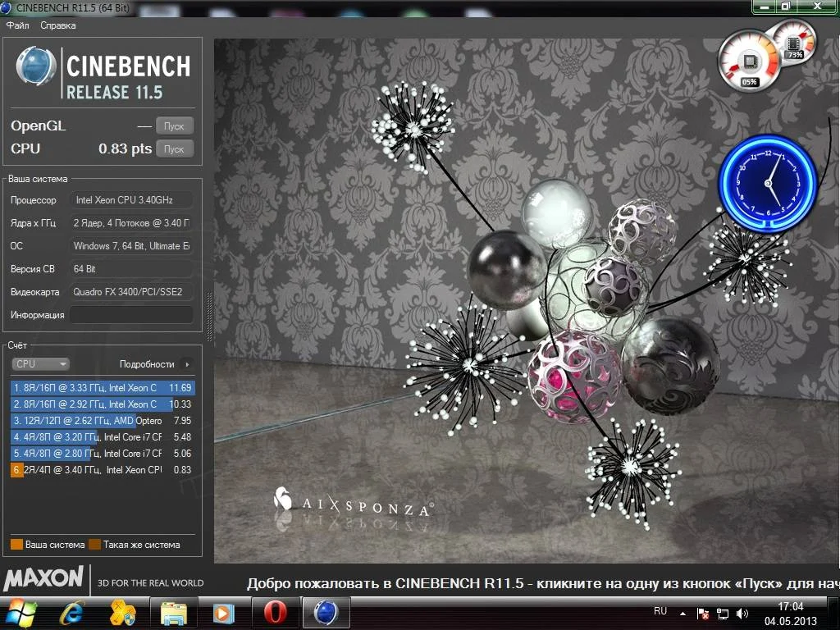Click the Cinebench title bar icon
The height and width of the screenshot is (630, 840).
6,7
